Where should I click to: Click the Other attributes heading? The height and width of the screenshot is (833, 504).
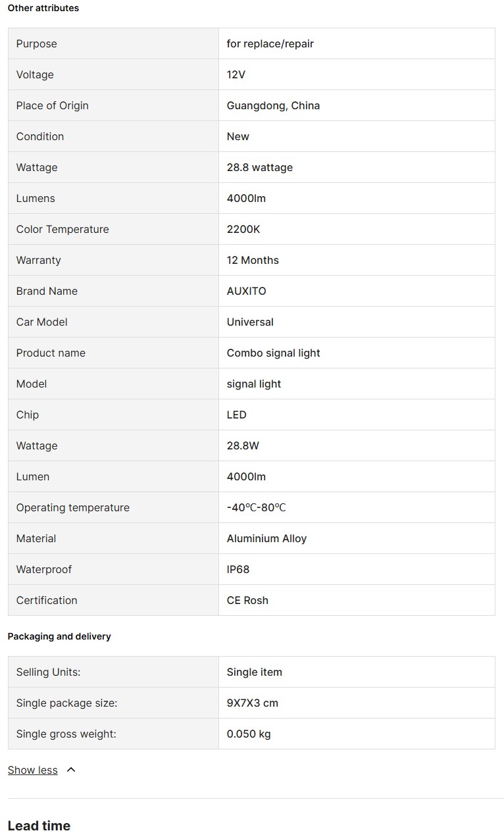coord(43,8)
